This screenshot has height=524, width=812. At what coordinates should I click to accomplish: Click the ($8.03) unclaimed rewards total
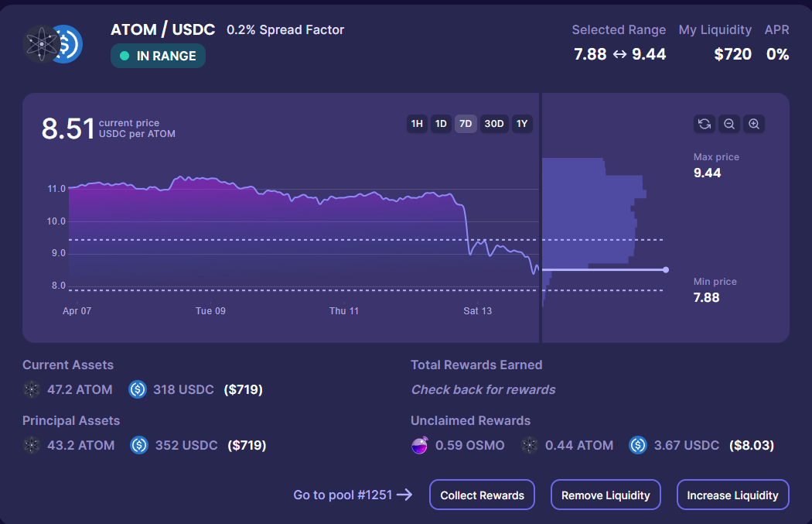(x=752, y=445)
